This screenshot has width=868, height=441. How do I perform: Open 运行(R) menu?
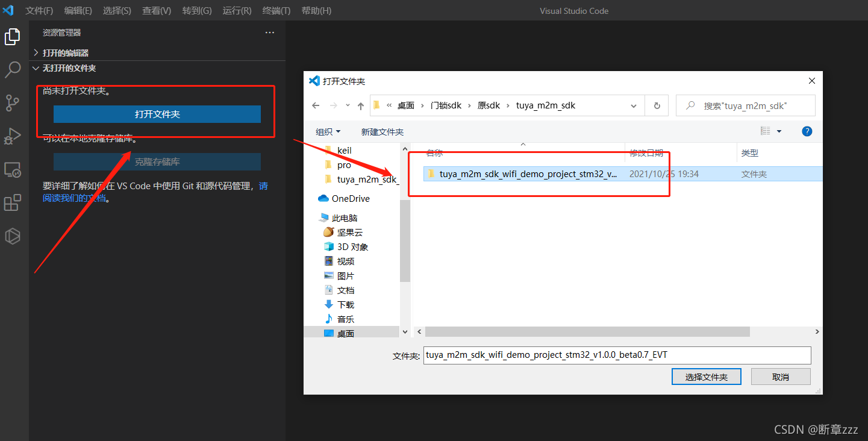(x=237, y=11)
